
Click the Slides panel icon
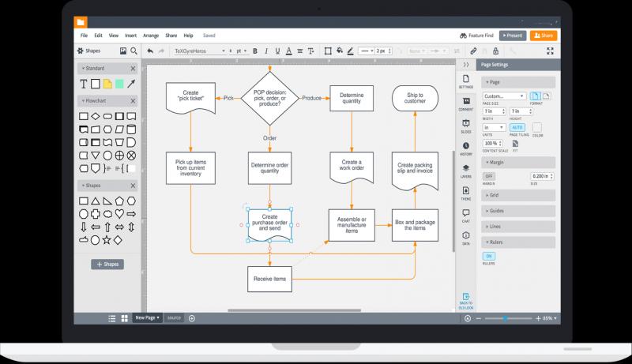click(466, 124)
